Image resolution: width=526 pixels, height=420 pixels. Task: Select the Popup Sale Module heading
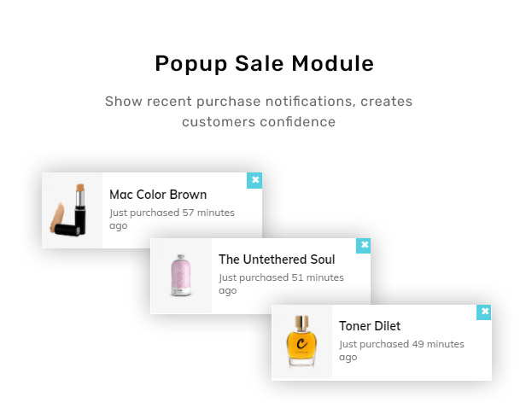click(265, 63)
